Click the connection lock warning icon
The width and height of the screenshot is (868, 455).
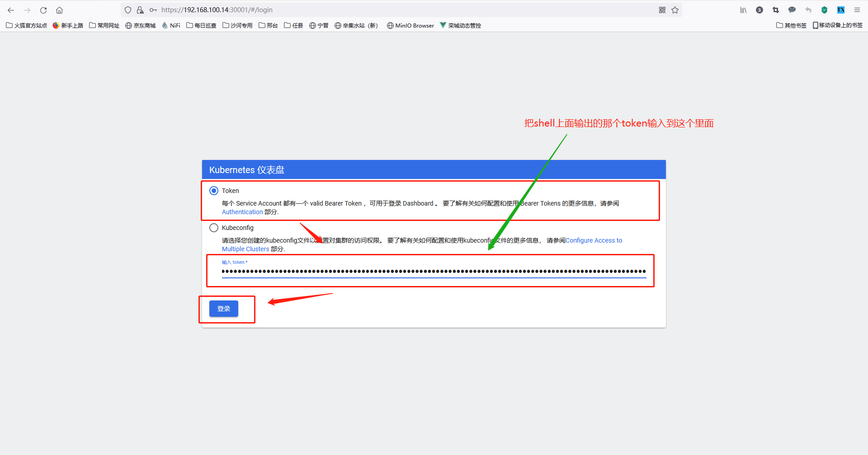click(140, 10)
